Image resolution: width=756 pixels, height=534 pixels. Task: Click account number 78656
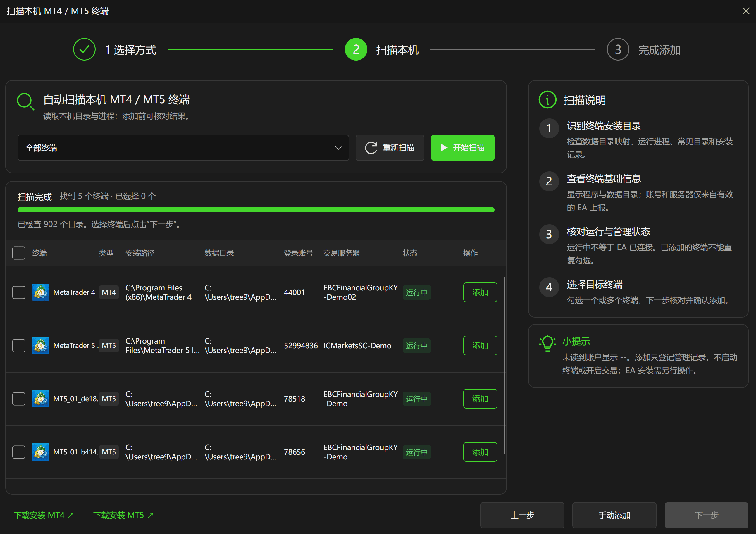point(295,452)
